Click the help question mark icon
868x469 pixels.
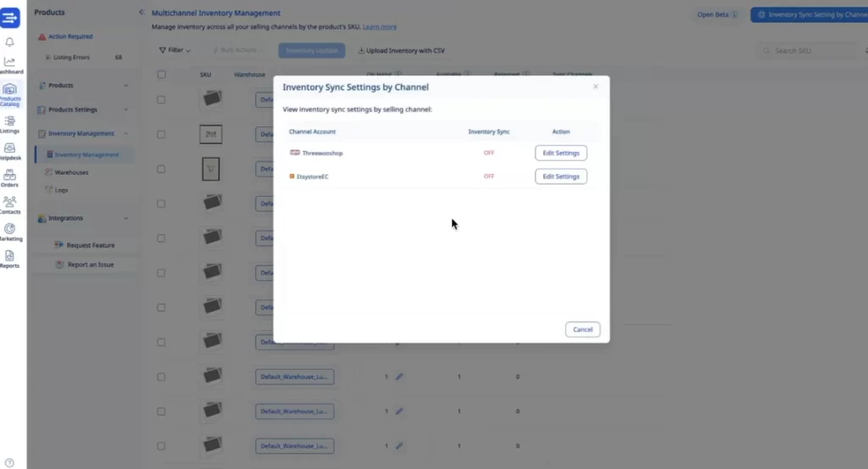pyautogui.click(x=9, y=463)
